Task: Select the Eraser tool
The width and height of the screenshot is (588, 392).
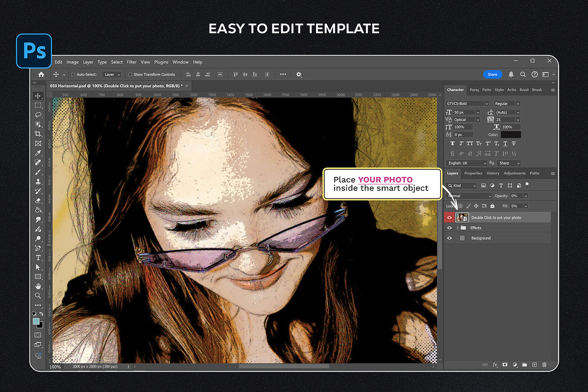Action: [38, 200]
